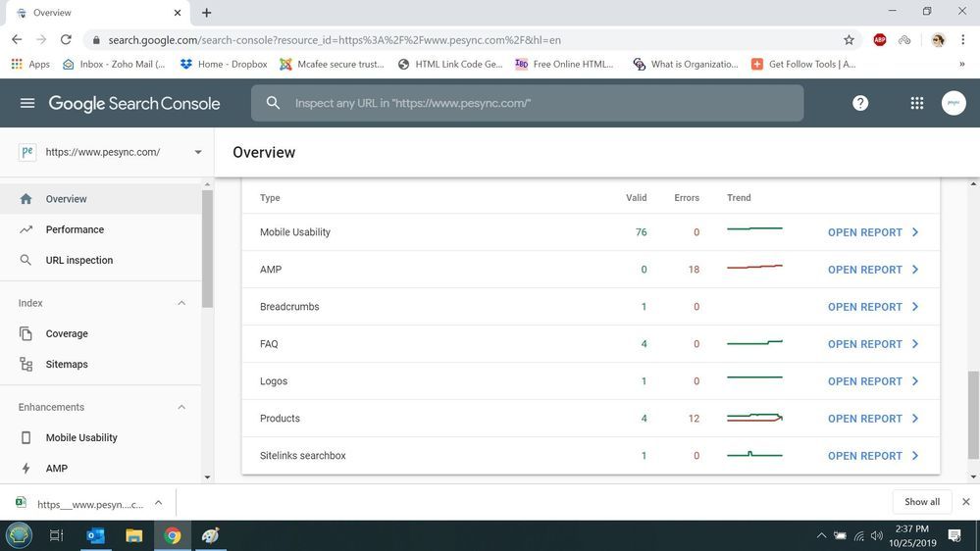Bookmark this page with the star icon

click(x=849, y=40)
